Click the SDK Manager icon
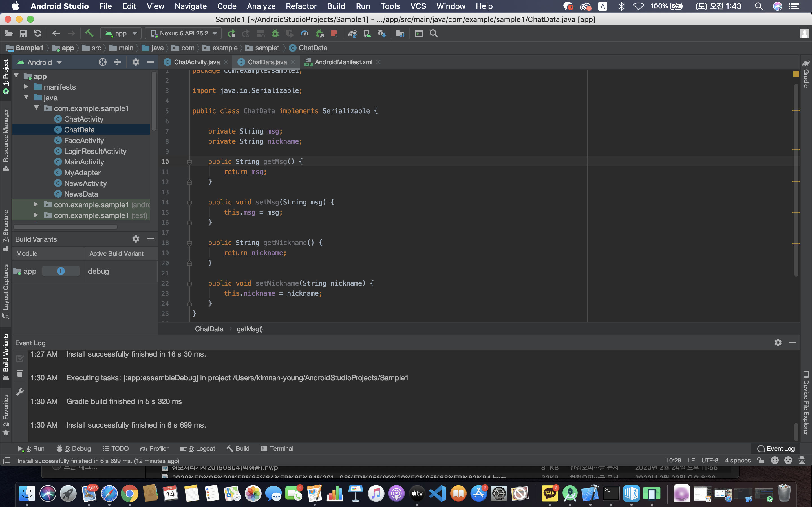The height and width of the screenshot is (507, 812). [x=381, y=33]
